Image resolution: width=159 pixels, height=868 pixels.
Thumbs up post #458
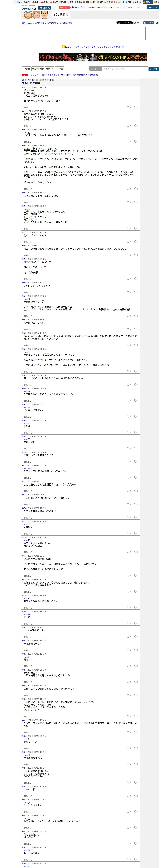(128, 255)
